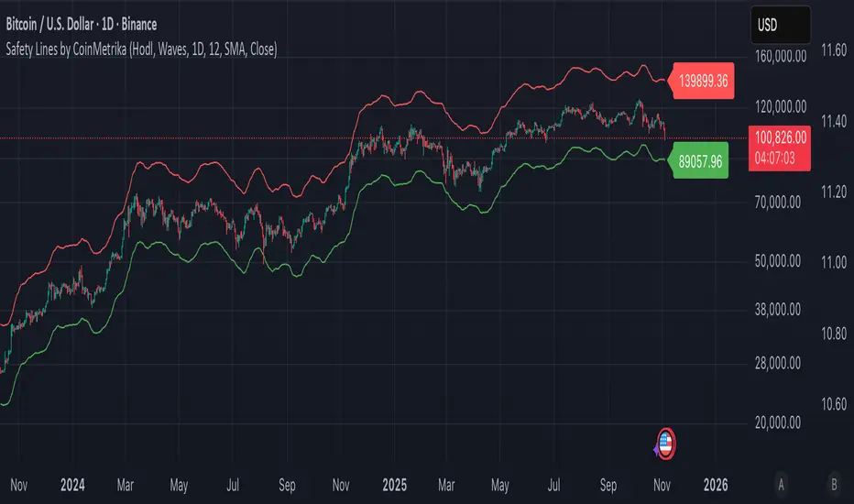Toggle the A auto-scale button
The width and height of the screenshot is (854, 504).
[x=780, y=482]
